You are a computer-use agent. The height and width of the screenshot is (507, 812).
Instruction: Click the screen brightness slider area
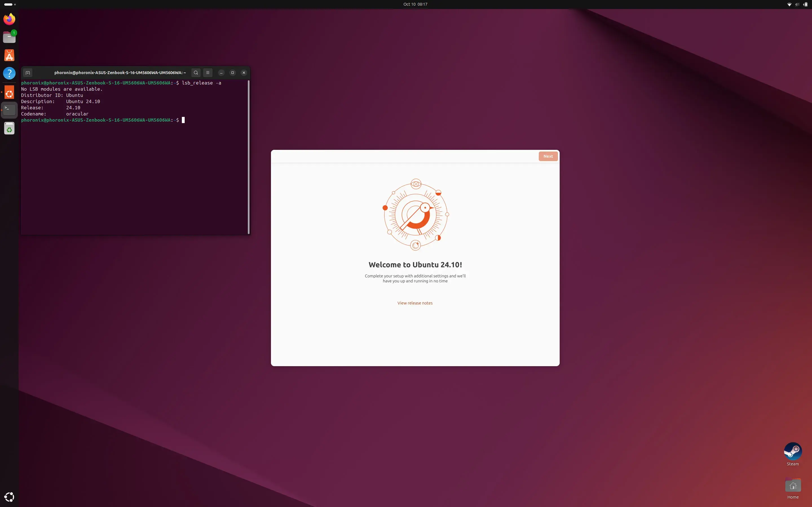798,4
